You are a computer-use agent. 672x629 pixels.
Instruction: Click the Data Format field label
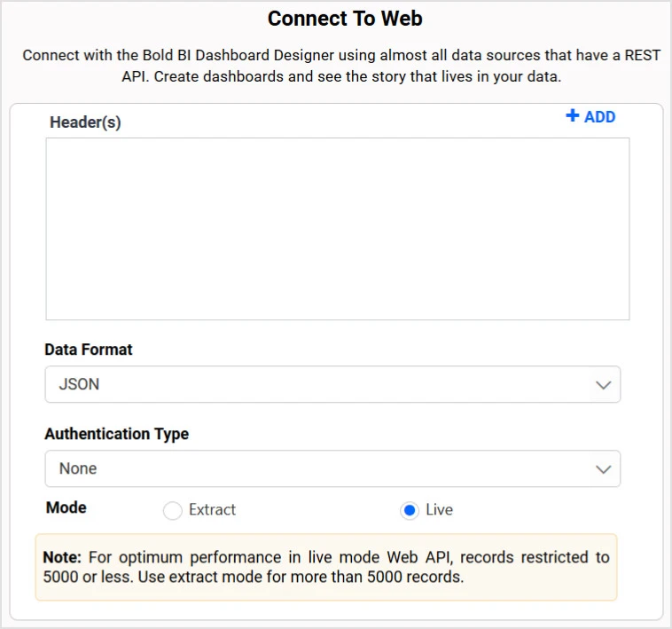click(89, 350)
